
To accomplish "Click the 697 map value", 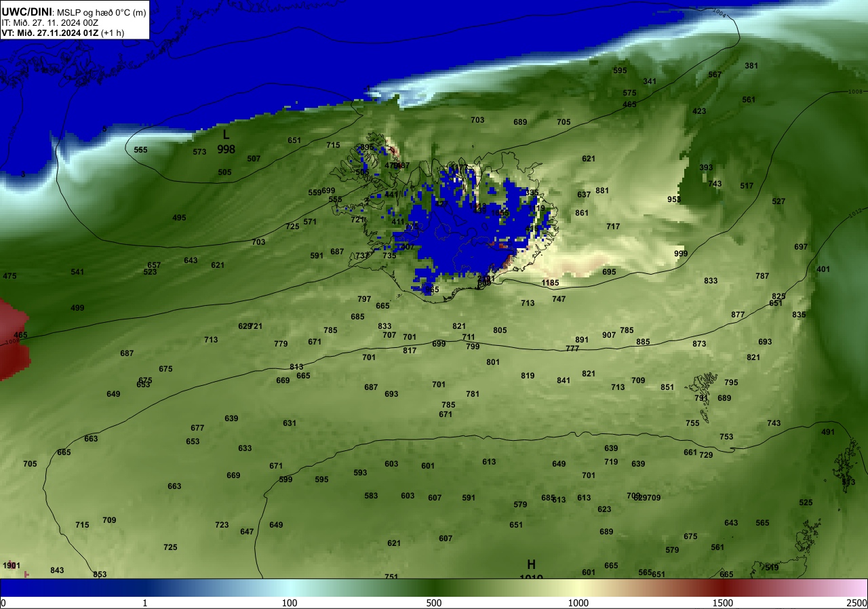I will [x=801, y=247].
